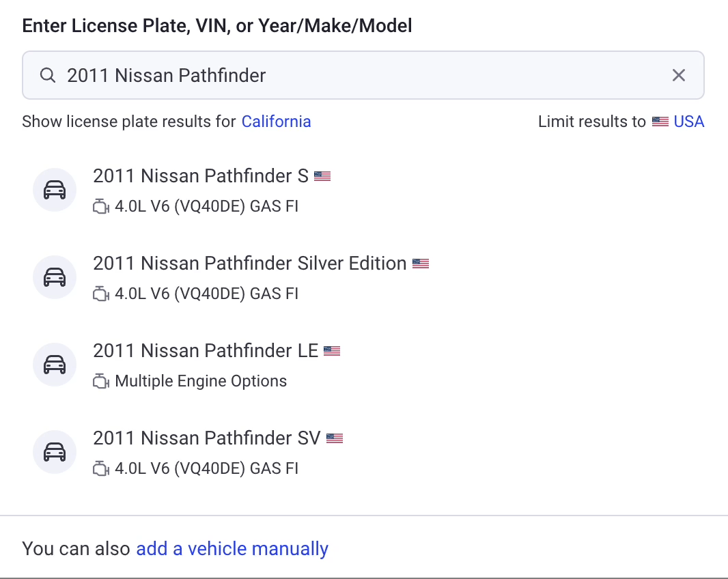Screen dimensions: 728x579
Task: Click the engine icon under Pathfinder S
Action: coord(100,206)
